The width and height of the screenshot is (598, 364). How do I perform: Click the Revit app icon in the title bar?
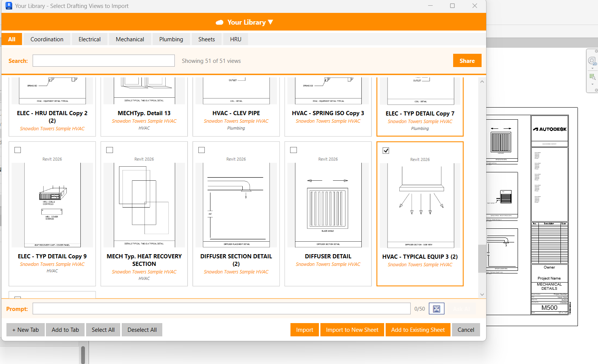(x=9, y=6)
